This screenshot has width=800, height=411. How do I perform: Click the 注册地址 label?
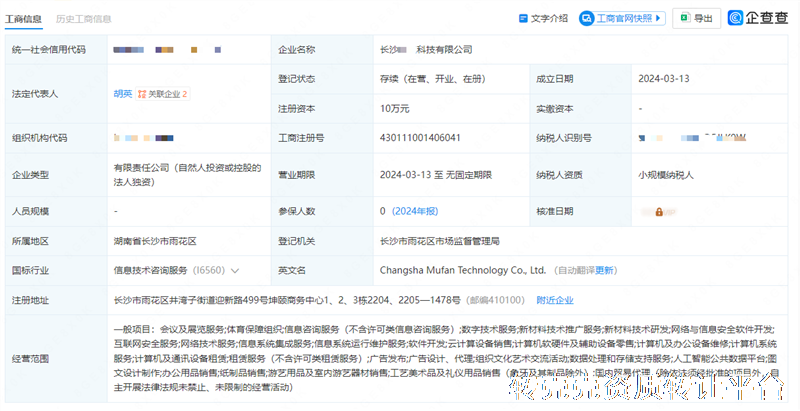tap(30, 300)
